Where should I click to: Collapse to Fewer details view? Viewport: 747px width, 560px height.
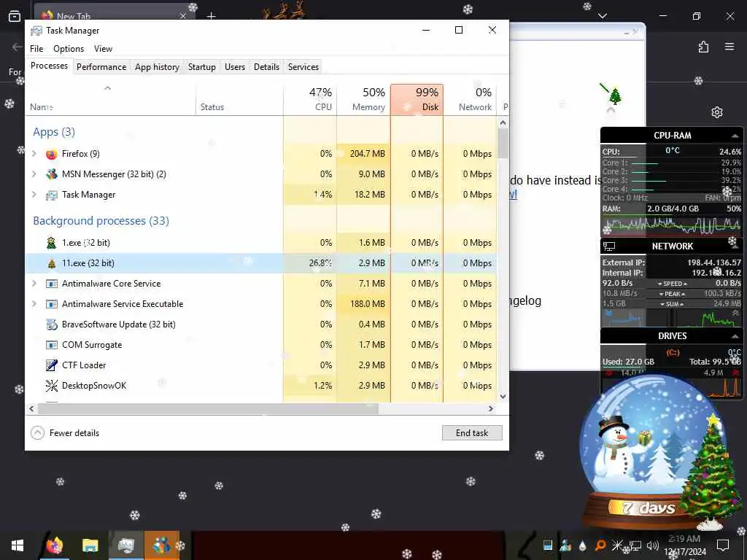[x=65, y=433]
